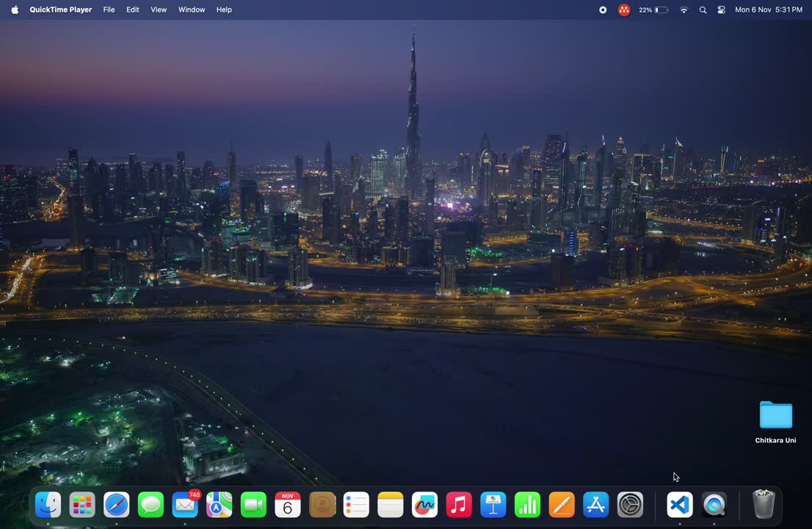The image size is (812, 529).
Task: Open the File menu
Action: (x=109, y=10)
